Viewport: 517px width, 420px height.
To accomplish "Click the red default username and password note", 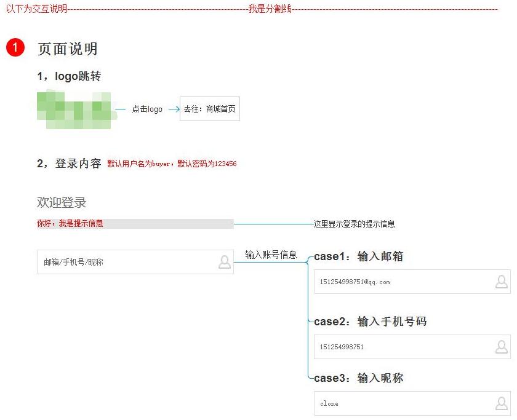I will (172, 164).
